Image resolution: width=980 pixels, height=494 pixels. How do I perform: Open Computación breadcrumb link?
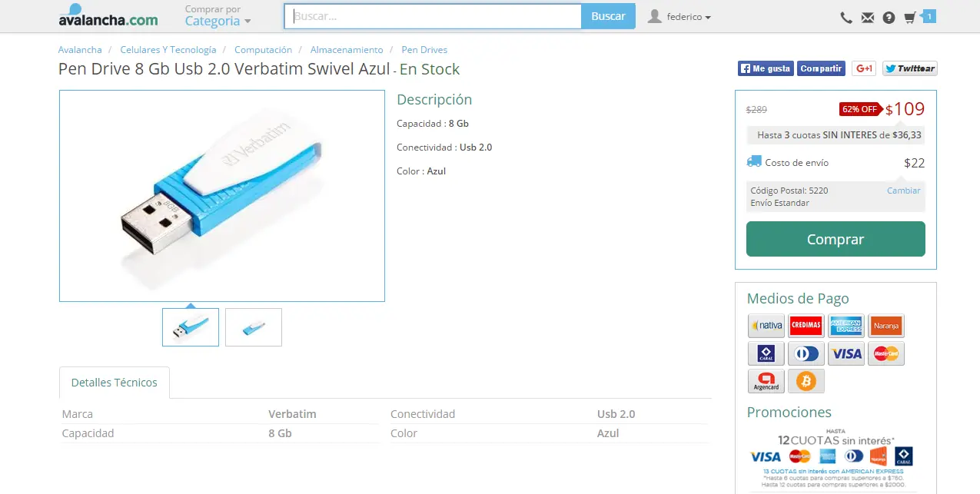click(263, 50)
